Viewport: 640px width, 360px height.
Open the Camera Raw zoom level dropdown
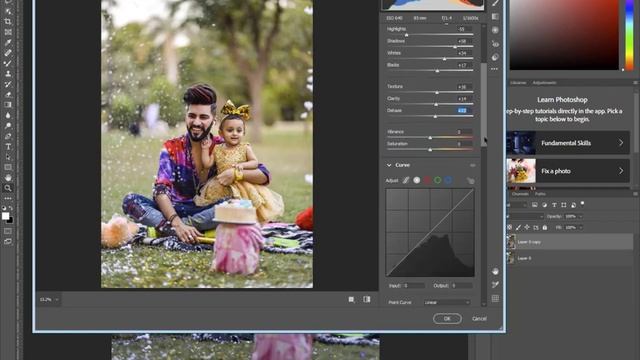click(x=49, y=300)
